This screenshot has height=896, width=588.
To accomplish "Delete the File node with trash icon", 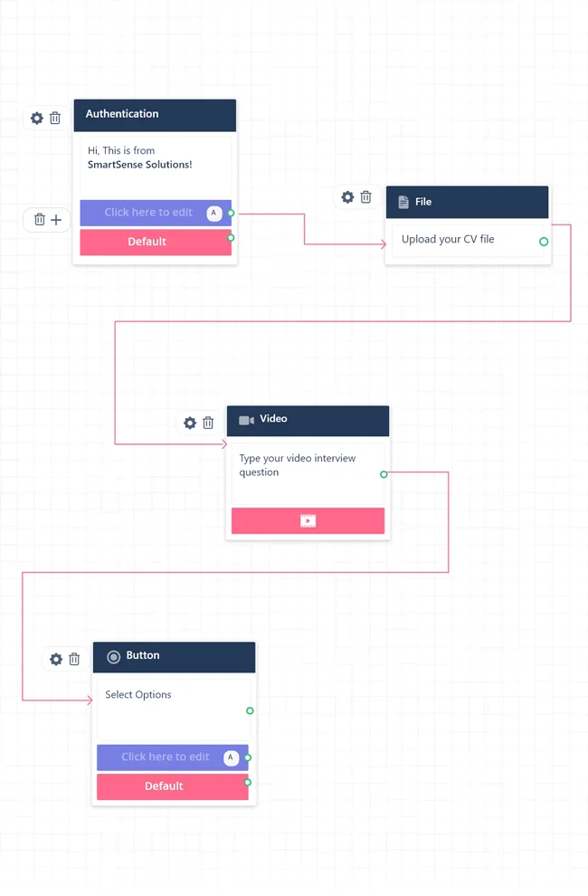I will [x=365, y=197].
